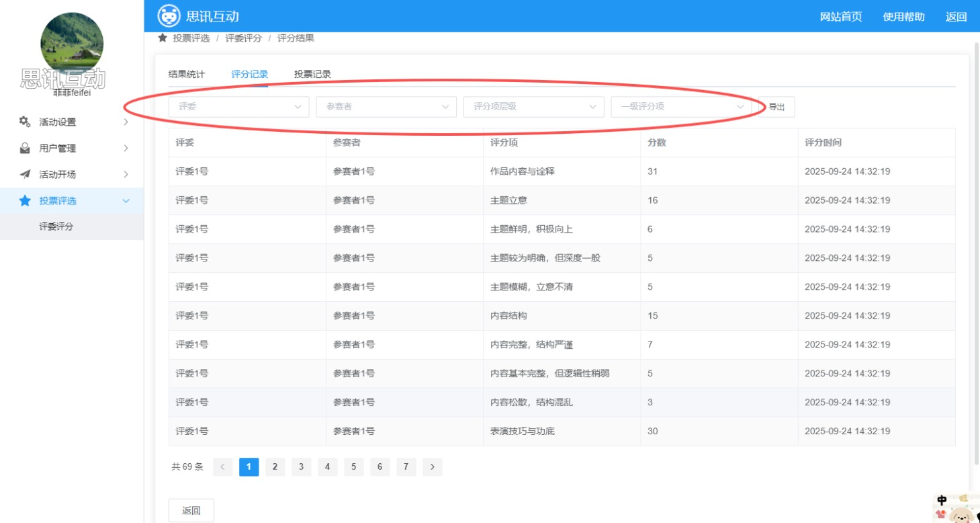Viewport: 980px width, 523px height.
Task: Open the 评委 filter dropdown
Action: (238, 107)
